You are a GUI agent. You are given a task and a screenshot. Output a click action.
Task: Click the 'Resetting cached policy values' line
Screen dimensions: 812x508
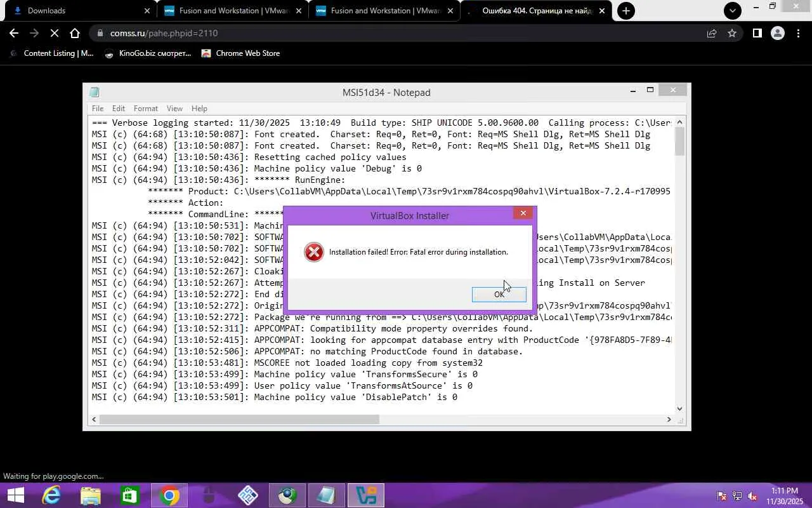click(249, 157)
